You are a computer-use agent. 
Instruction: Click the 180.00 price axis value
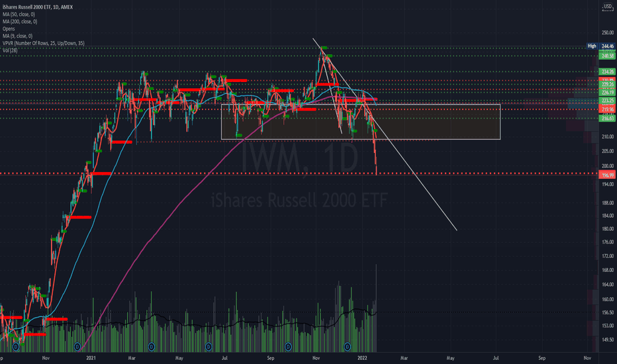[608, 228]
